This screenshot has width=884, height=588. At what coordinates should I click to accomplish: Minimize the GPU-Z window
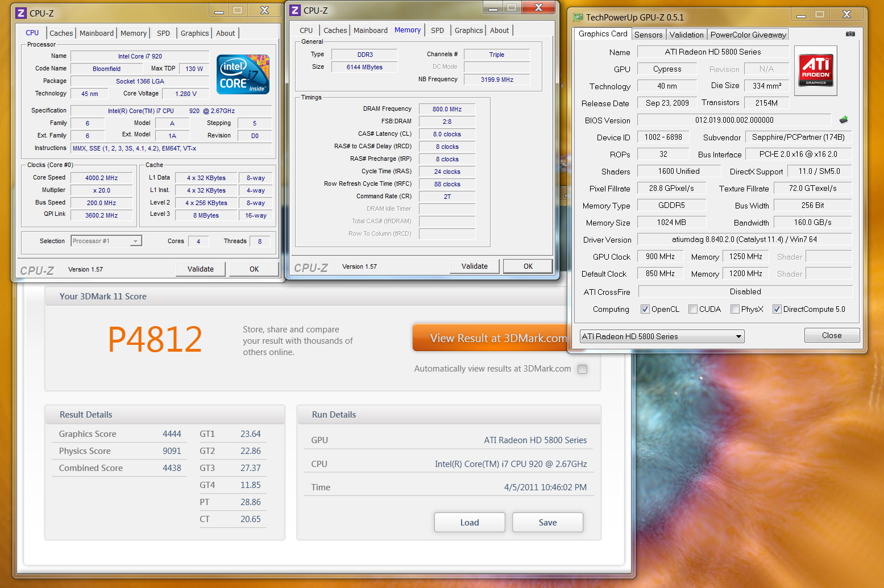coord(801,15)
